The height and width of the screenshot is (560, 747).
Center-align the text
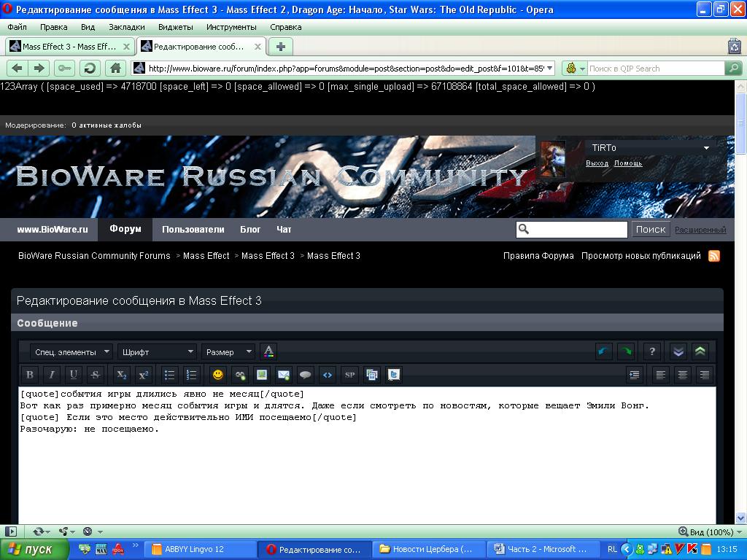(x=682, y=375)
